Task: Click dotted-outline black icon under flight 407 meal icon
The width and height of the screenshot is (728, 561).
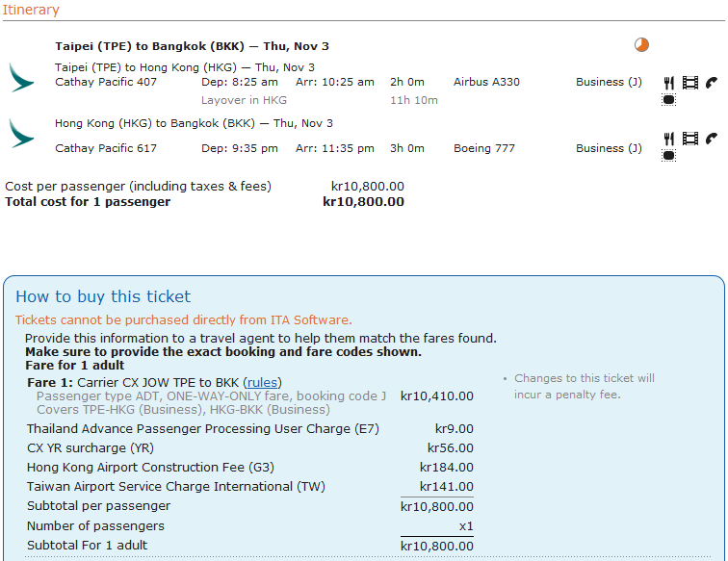Action: [669, 99]
